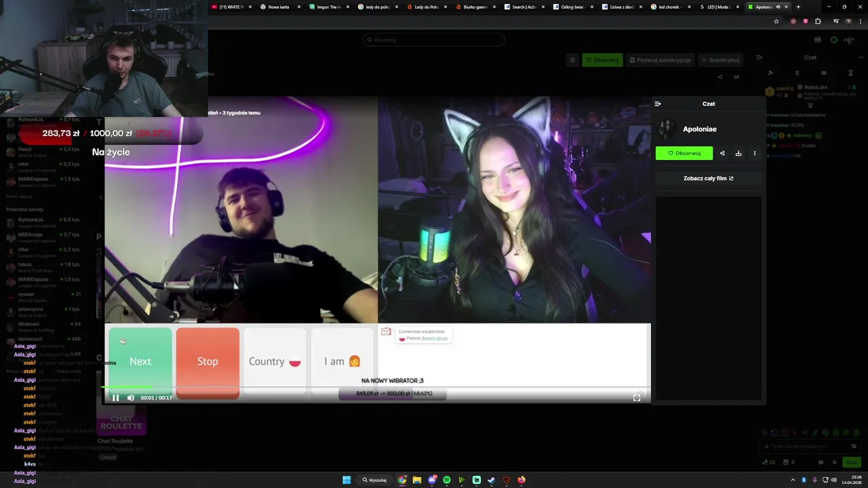Image resolution: width=868 pixels, height=488 pixels.
Task: Share the clip via share icon
Action: click(722, 153)
